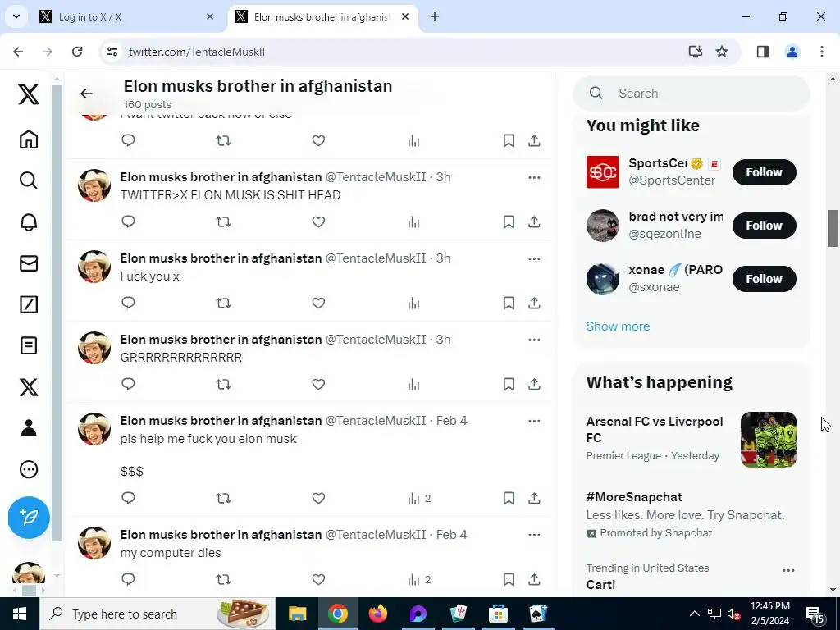The width and height of the screenshot is (840, 630).
Task: Show hidden system tray icons
Action: click(694, 614)
